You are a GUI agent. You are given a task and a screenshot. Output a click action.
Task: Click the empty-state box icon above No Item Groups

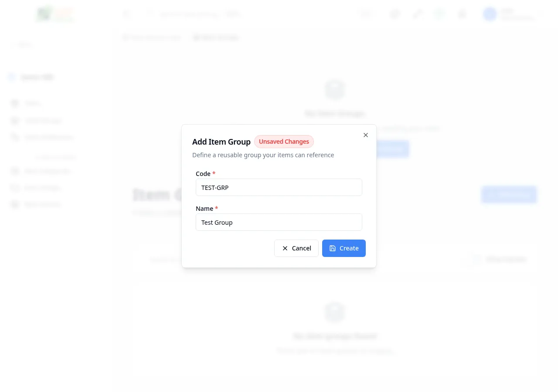[335, 90]
